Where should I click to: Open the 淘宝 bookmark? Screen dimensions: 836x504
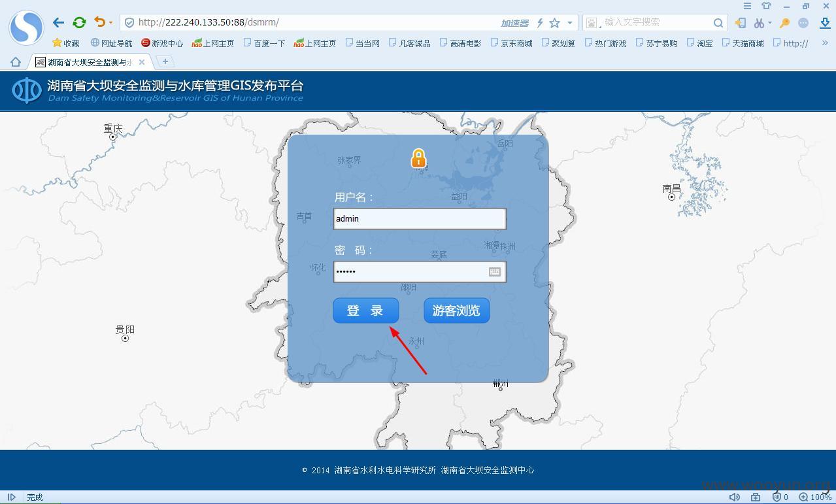[x=699, y=43]
